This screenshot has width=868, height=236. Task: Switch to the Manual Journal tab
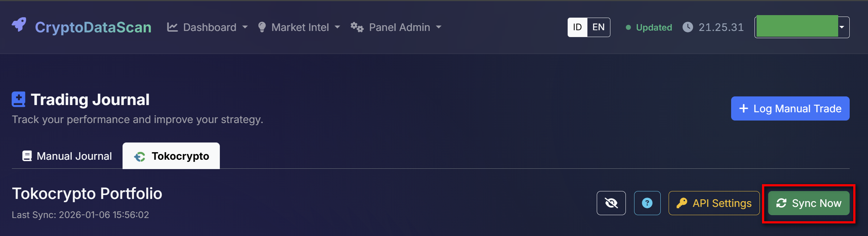pyautogui.click(x=66, y=155)
